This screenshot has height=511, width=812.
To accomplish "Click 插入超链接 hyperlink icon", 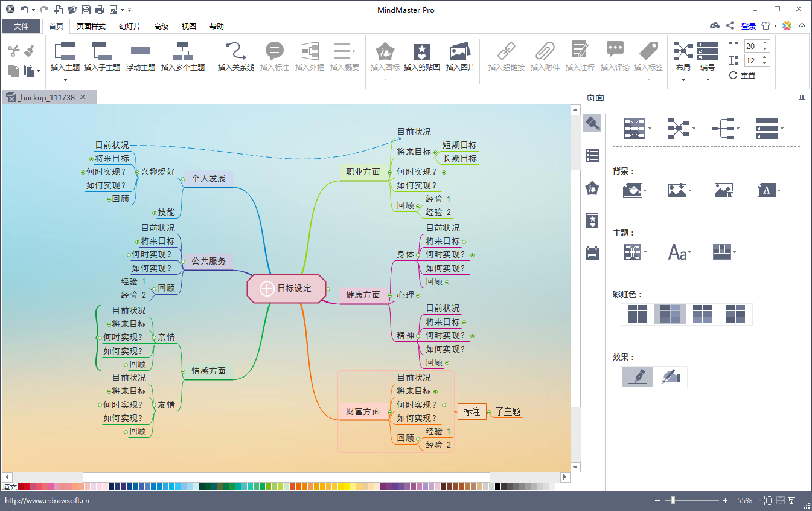I will (x=507, y=51).
